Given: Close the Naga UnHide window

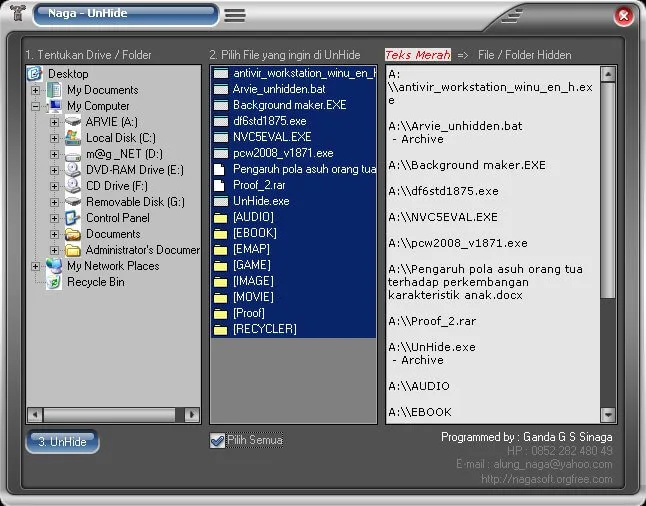Looking at the screenshot, I should 624,16.
